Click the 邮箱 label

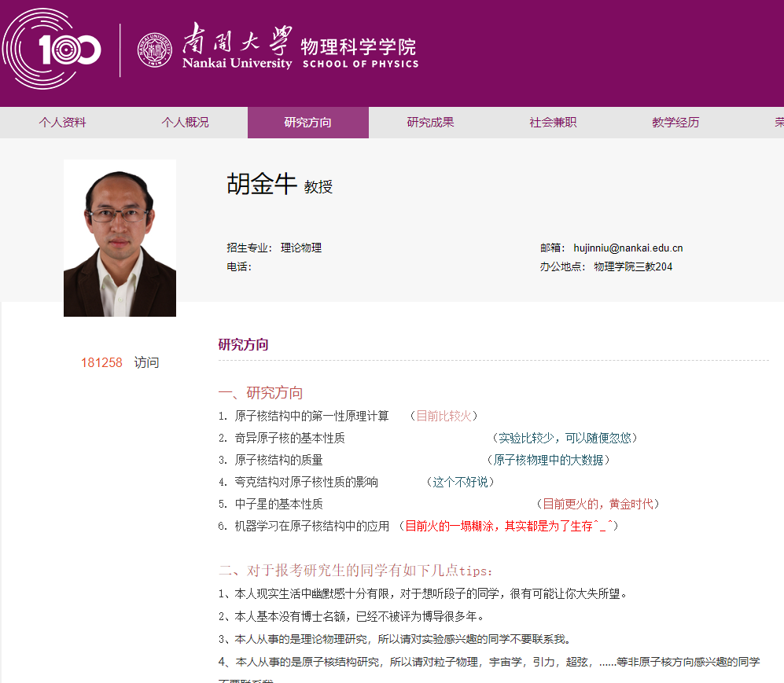coord(553,248)
